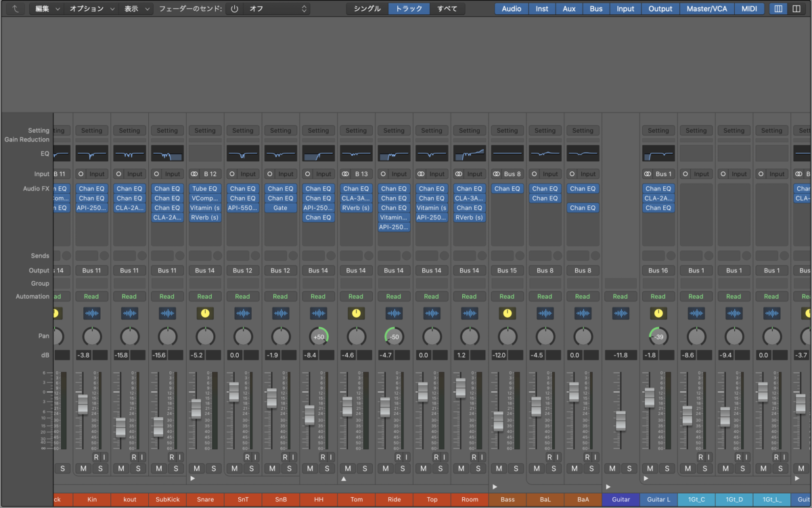Open the HH channel EQ thumbnail
The image size is (812, 508).
pos(318,154)
